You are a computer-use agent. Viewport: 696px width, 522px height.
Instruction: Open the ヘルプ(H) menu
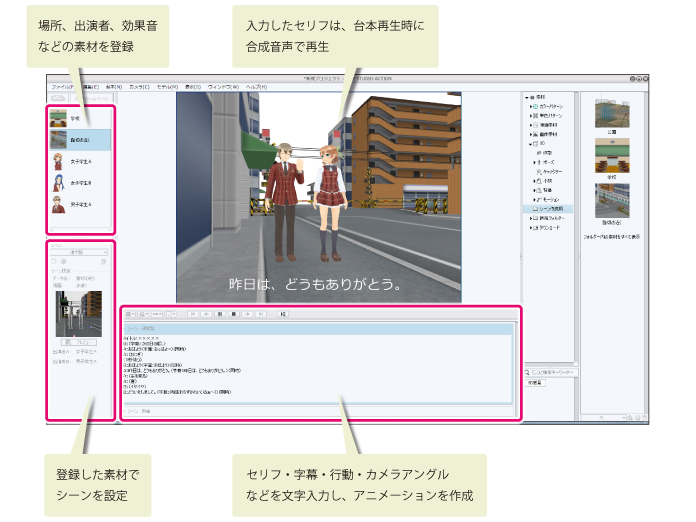coord(257,88)
